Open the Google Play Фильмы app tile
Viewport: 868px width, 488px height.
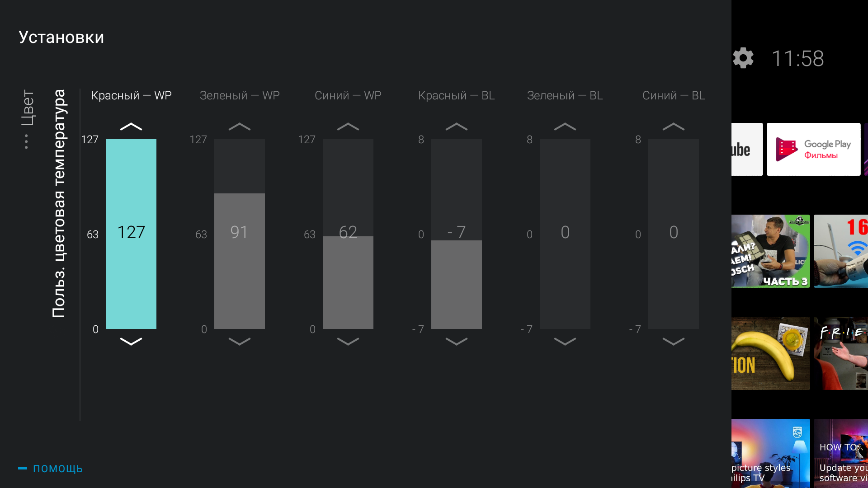point(813,149)
